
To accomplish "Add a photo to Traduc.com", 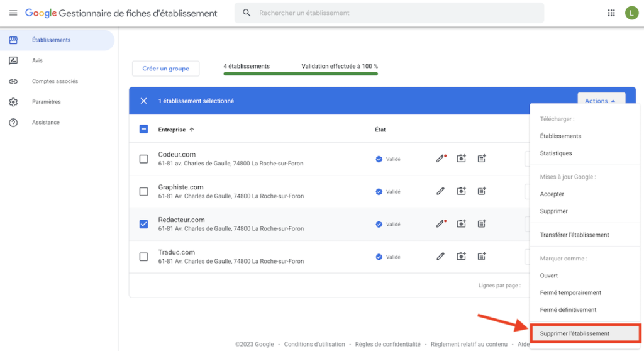I will click(x=461, y=256).
